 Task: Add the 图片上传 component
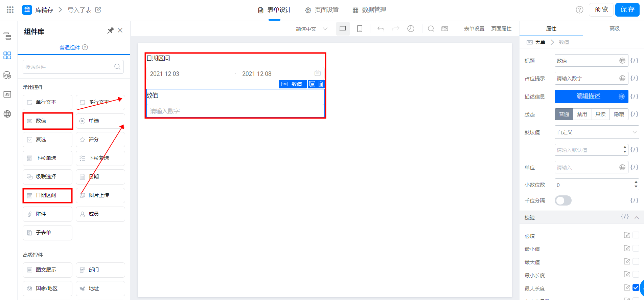pos(100,195)
